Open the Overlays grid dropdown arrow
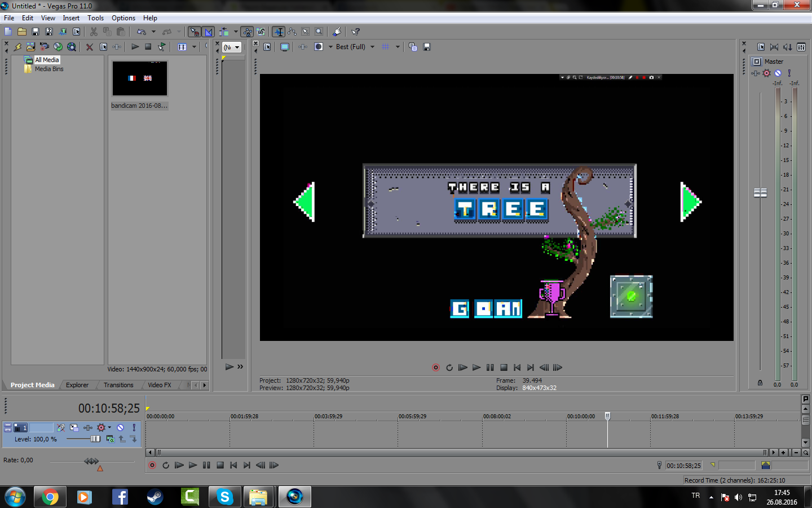 tap(398, 47)
